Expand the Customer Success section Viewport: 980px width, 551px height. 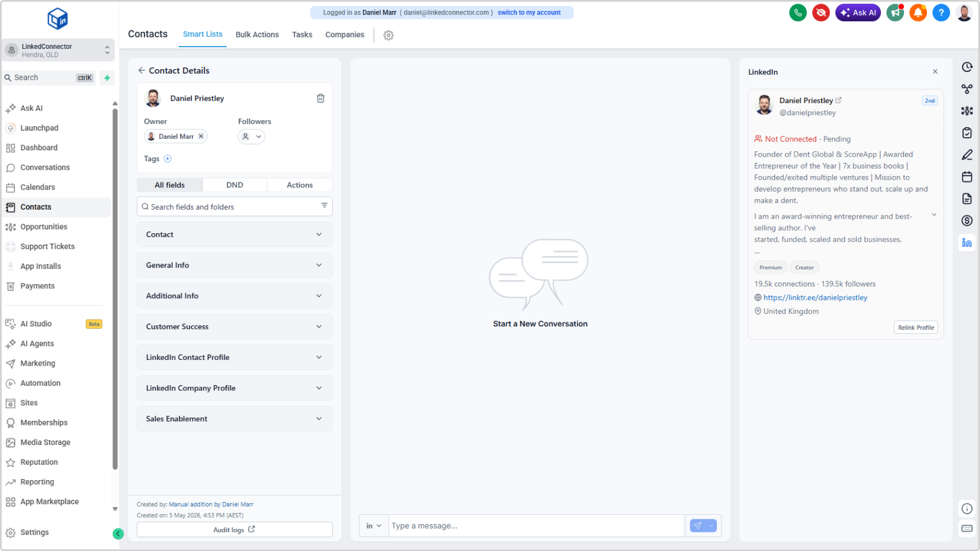coord(234,326)
